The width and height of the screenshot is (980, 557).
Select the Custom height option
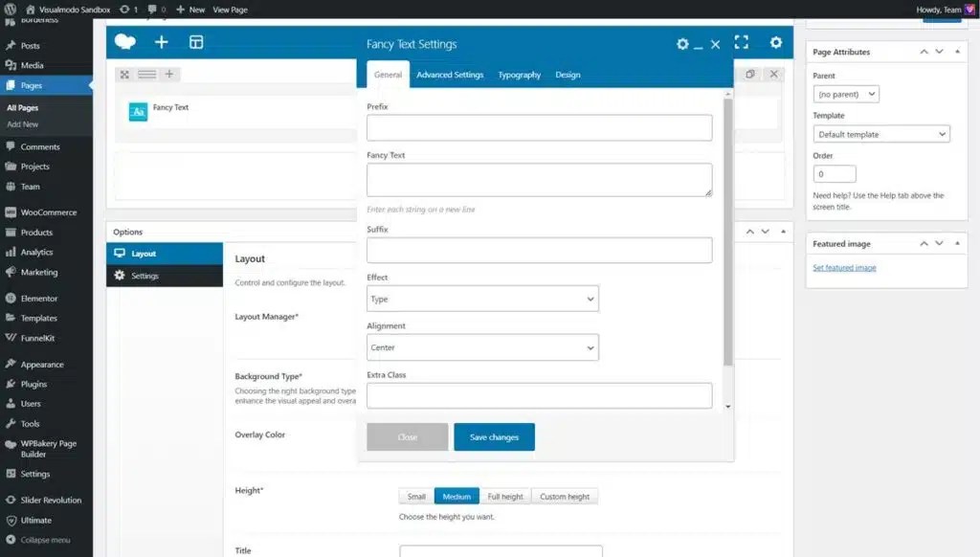pos(567,496)
